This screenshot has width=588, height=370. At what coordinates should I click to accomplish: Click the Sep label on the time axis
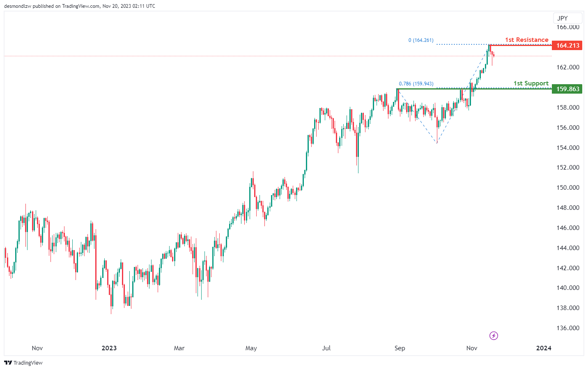click(400, 348)
